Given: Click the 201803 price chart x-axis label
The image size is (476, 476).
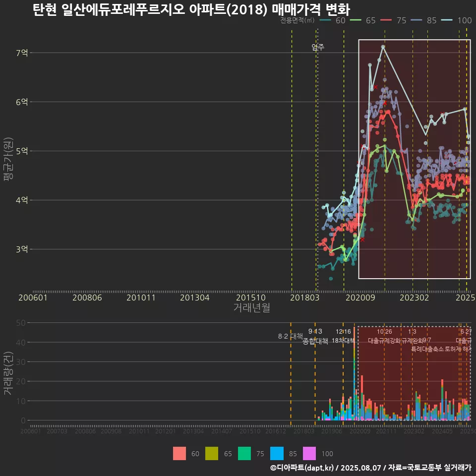Looking at the screenshot, I should tap(305, 297).
